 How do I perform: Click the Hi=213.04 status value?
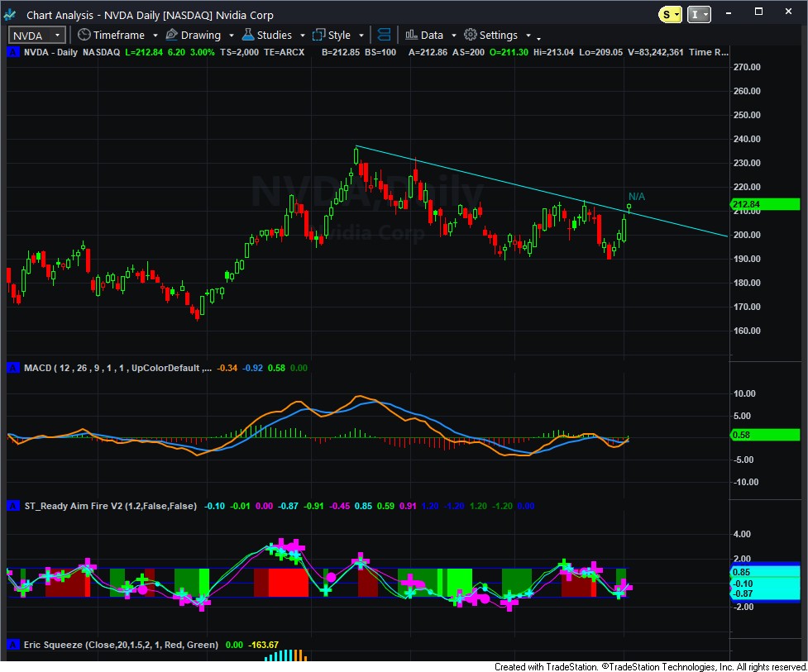click(553, 52)
